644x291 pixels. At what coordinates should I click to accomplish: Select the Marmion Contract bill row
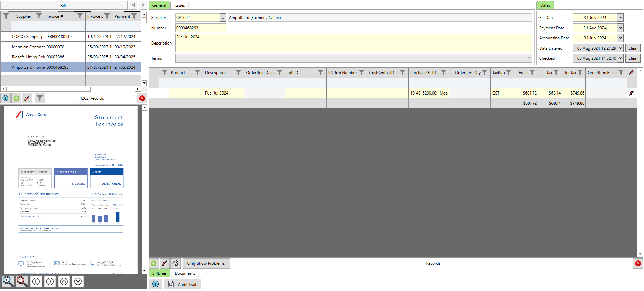click(x=71, y=47)
